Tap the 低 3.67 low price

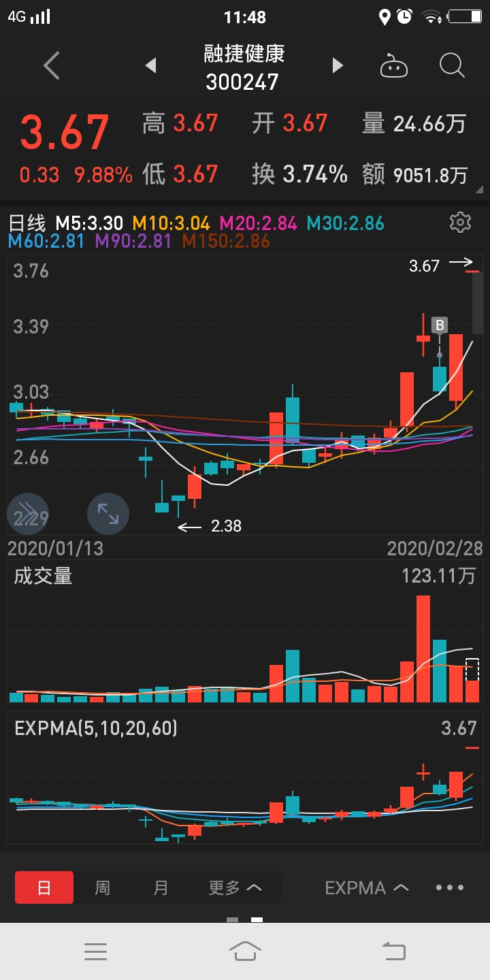(180, 175)
